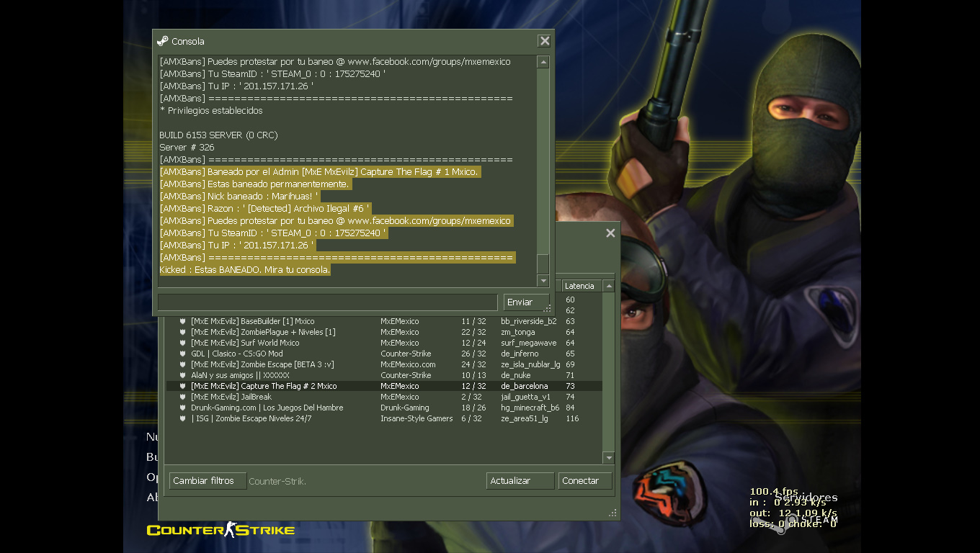Click the server list scrollbar up arrow
The image size is (980, 553).
coord(609,286)
